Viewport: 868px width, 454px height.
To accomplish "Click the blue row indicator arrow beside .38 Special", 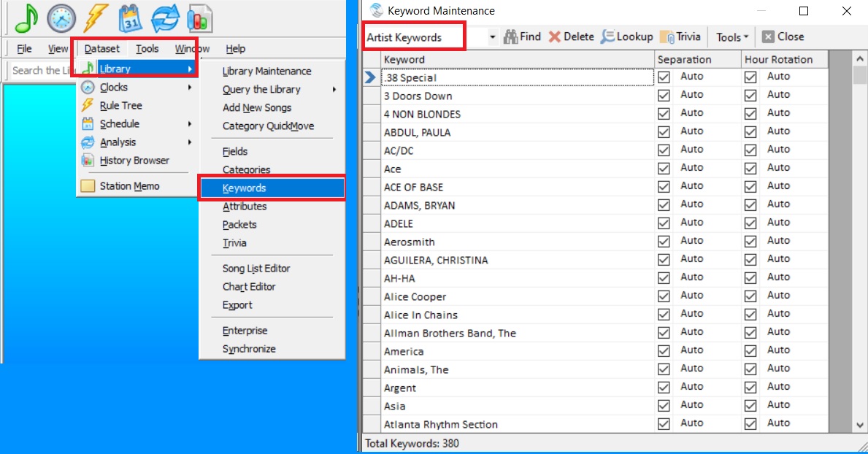I will click(x=370, y=77).
